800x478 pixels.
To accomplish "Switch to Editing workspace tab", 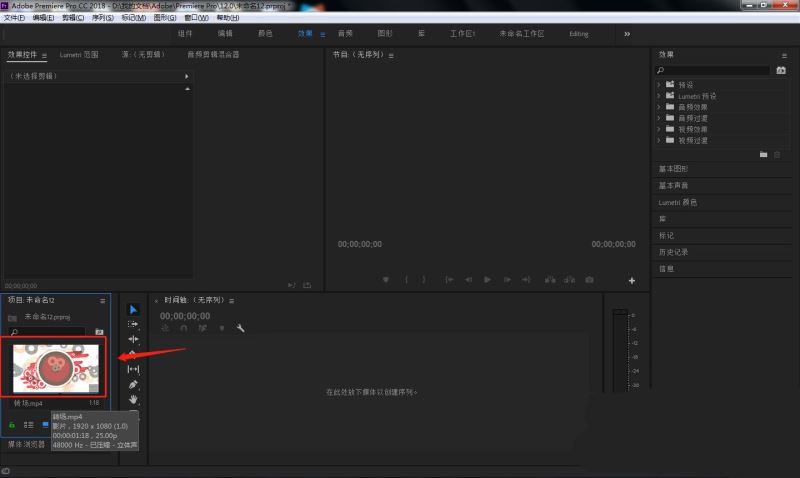I will point(579,34).
